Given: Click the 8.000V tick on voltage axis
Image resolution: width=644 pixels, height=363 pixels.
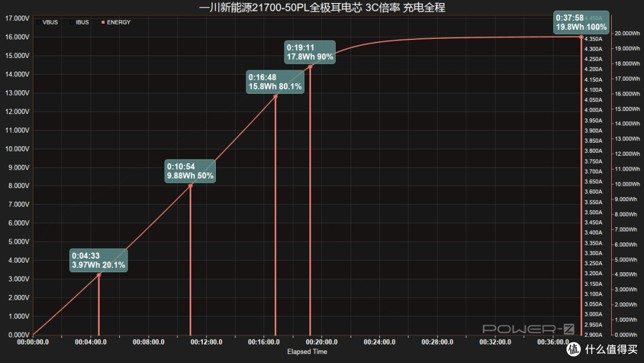Looking at the screenshot, I should 19,186.
